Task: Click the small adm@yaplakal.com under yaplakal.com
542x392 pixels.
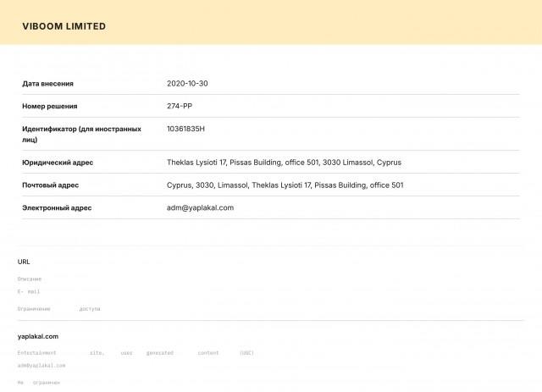Action: tap(41, 366)
